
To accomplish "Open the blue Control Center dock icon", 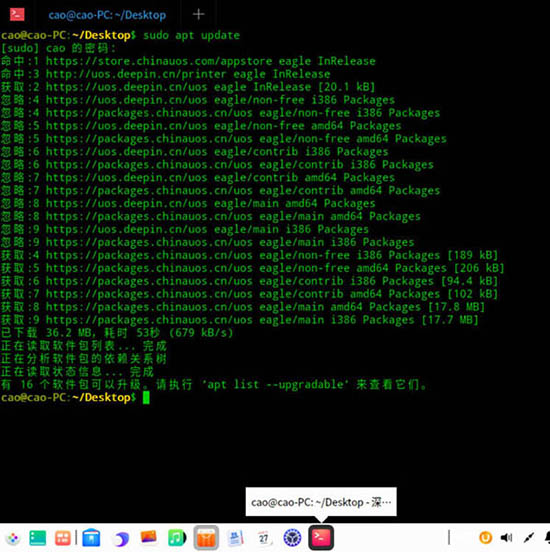I will [292, 538].
